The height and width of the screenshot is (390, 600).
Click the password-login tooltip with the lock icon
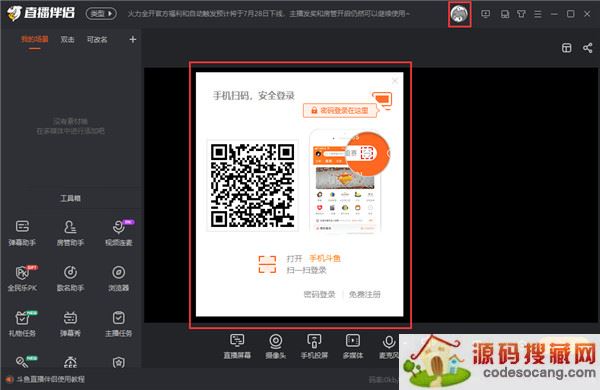click(x=340, y=110)
